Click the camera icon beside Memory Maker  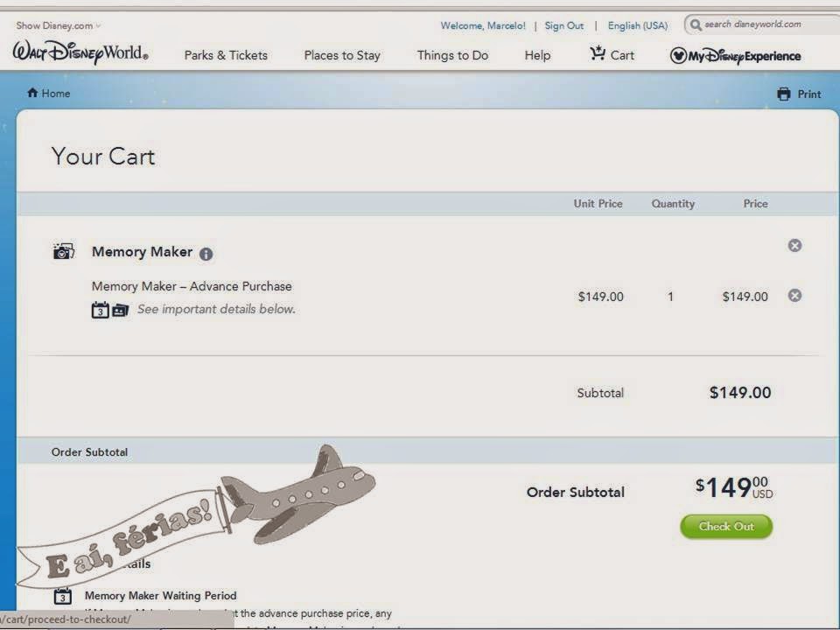(x=62, y=251)
